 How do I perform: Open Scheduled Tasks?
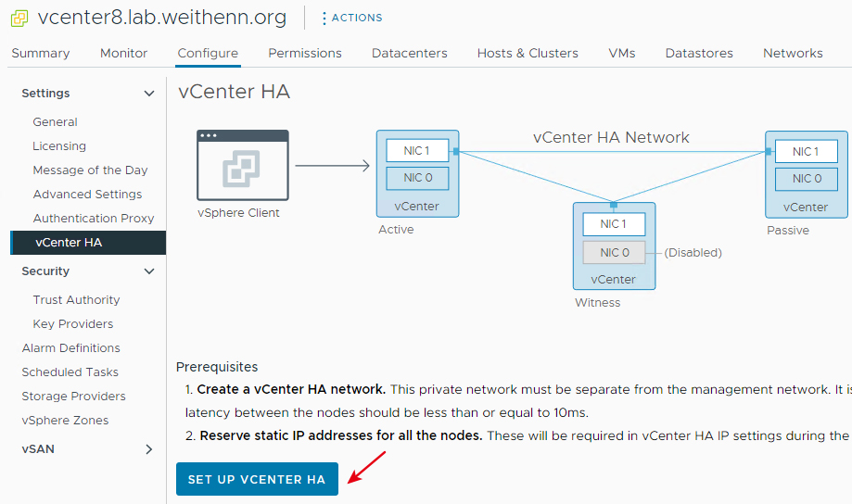(x=70, y=372)
